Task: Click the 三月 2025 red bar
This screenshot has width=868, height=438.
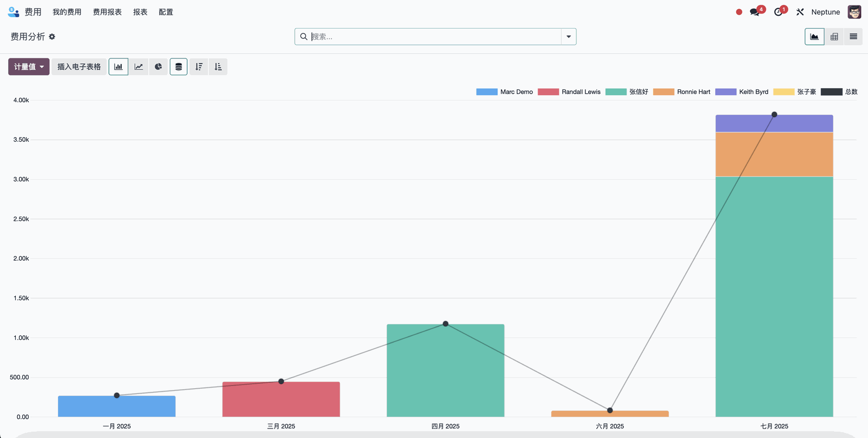Action: pos(281,400)
